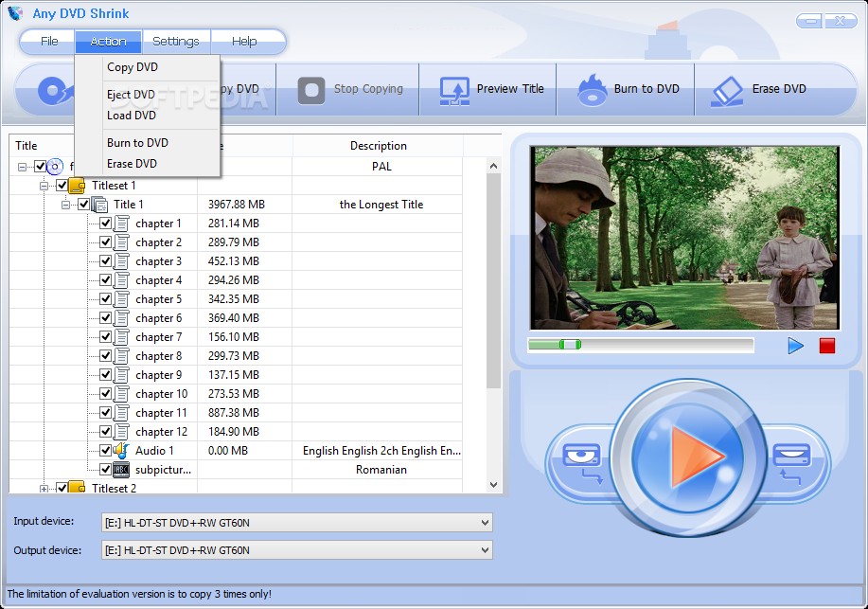The width and height of the screenshot is (868, 609).
Task: Uncheck the chapter 4 checkbox
Action: click(x=106, y=279)
